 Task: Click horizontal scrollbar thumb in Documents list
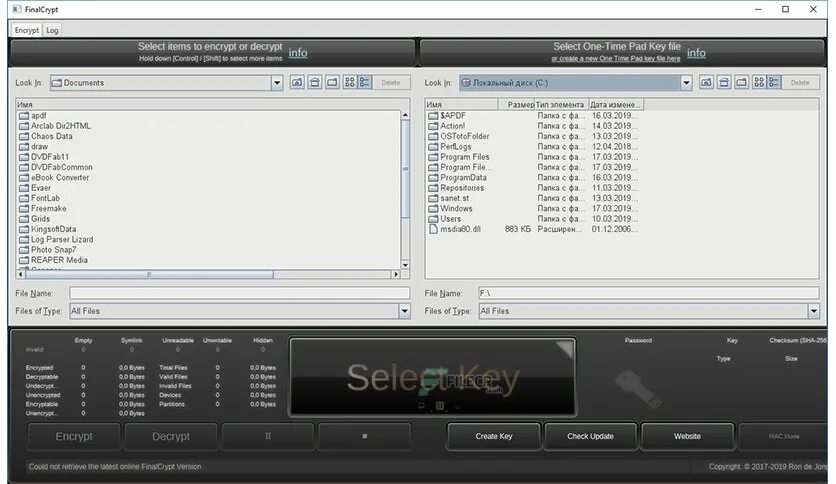pos(149,274)
